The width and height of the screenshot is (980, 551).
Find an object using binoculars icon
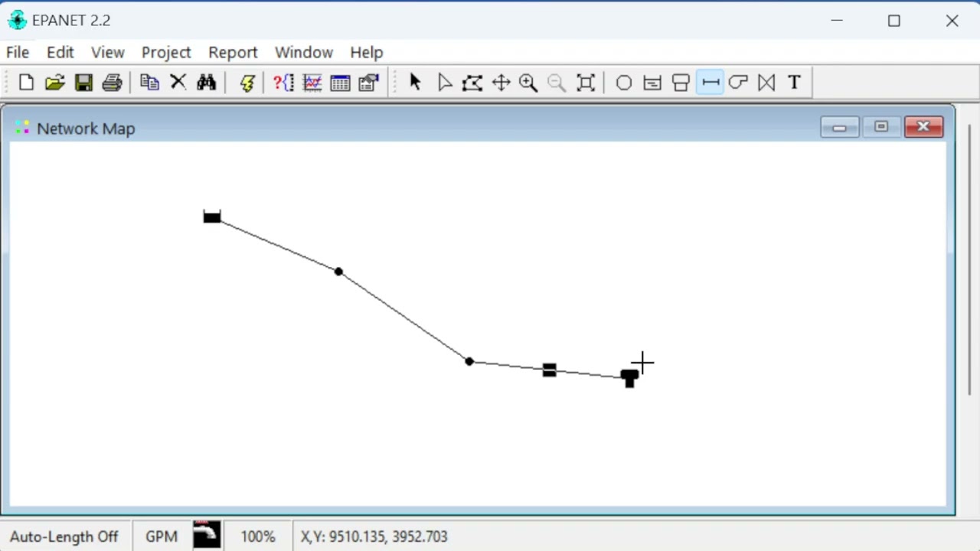click(206, 83)
